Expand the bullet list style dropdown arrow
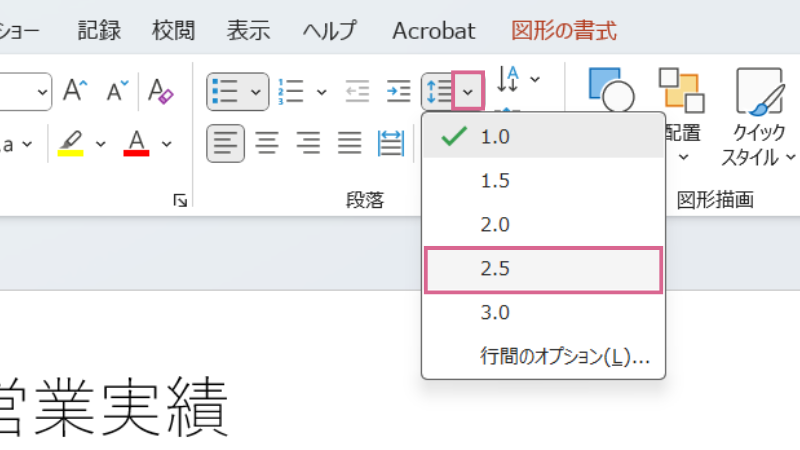This screenshot has height=450, width=800. click(x=256, y=92)
